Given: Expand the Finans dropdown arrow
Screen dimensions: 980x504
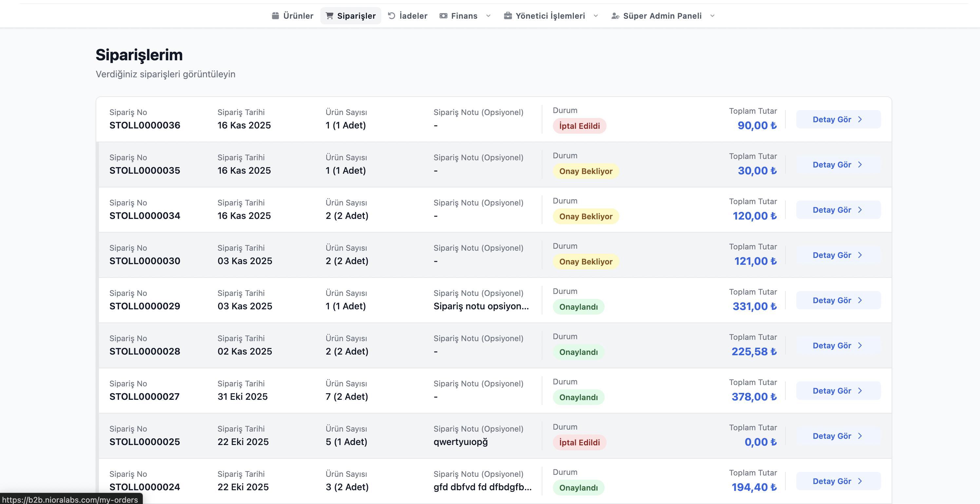Looking at the screenshot, I should coord(488,16).
